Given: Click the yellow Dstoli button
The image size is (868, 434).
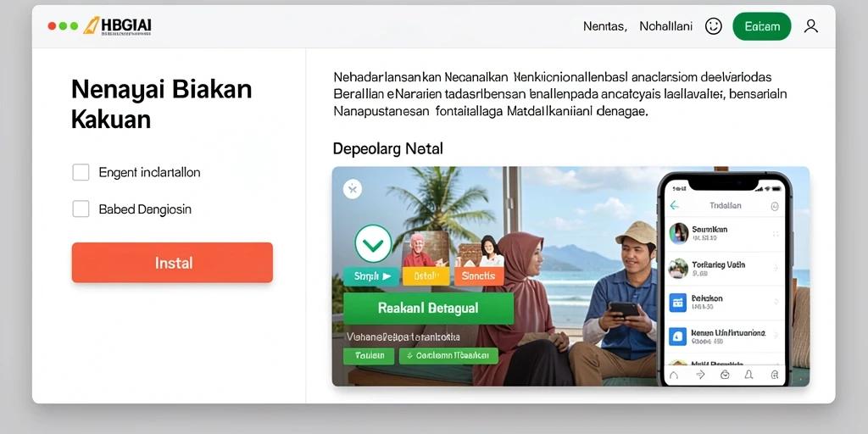Looking at the screenshot, I should coord(426,276).
